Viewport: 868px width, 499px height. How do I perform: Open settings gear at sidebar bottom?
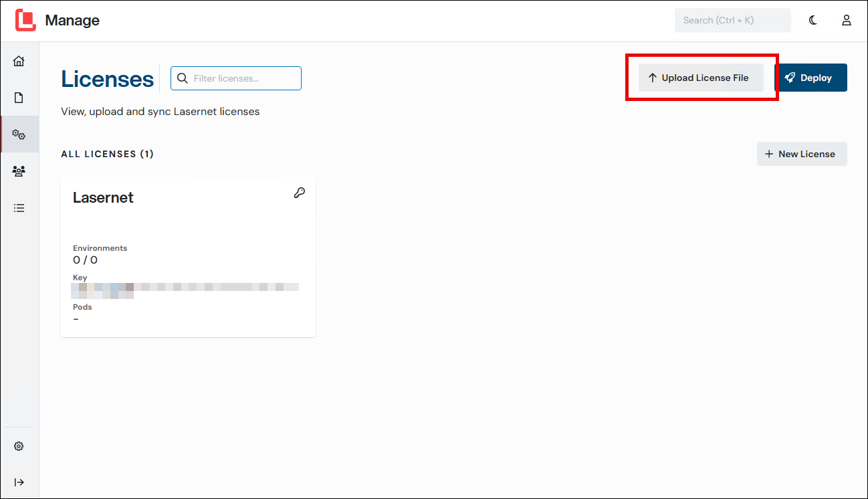click(19, 446)
